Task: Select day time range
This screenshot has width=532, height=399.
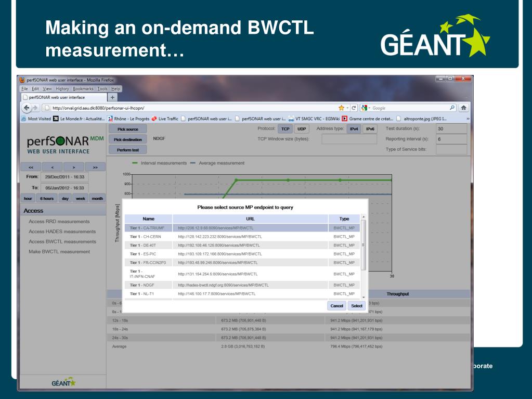Action: tap(65, 199)
